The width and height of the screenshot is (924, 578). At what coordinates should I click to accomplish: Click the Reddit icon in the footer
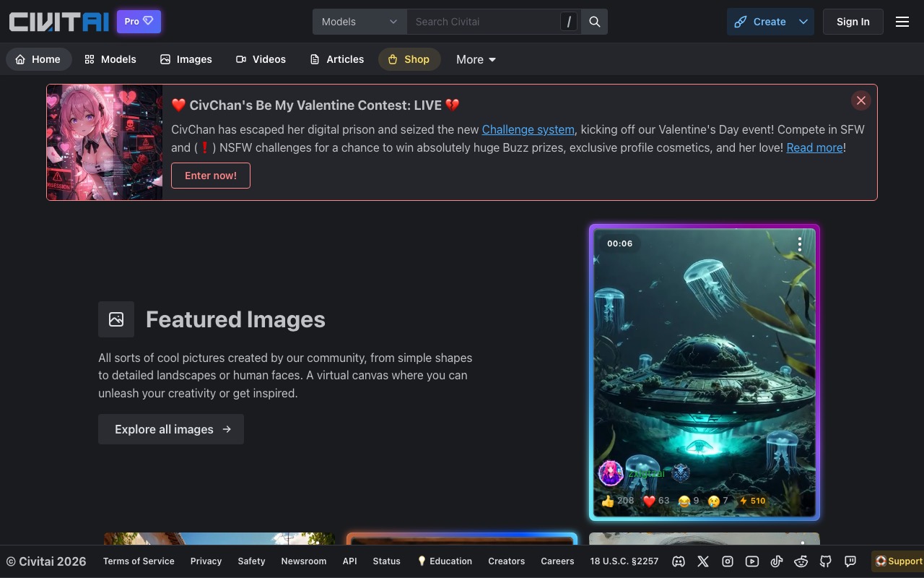point(801,561)
